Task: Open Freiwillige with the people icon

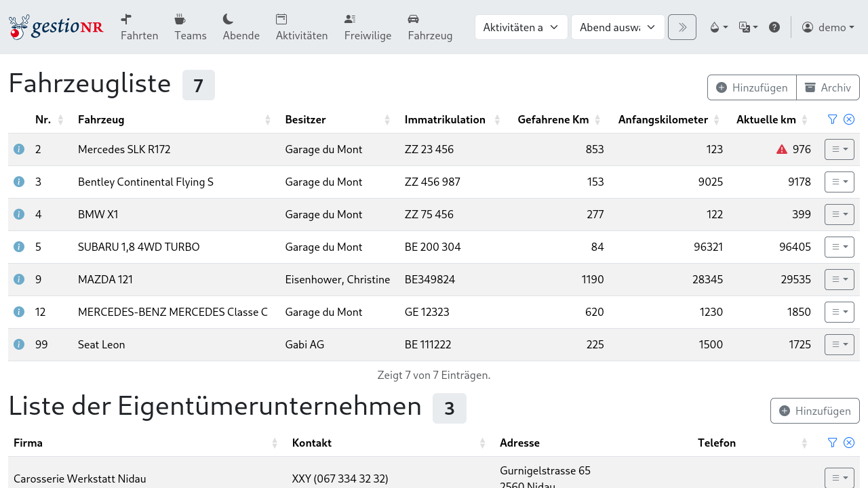Action: click(x=349, y=18)
